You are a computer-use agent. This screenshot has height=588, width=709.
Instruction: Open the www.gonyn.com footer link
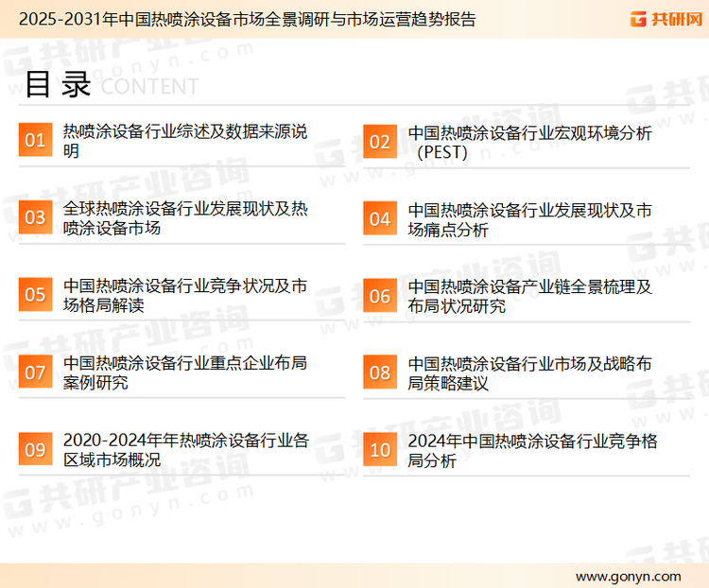coord(628,577)
